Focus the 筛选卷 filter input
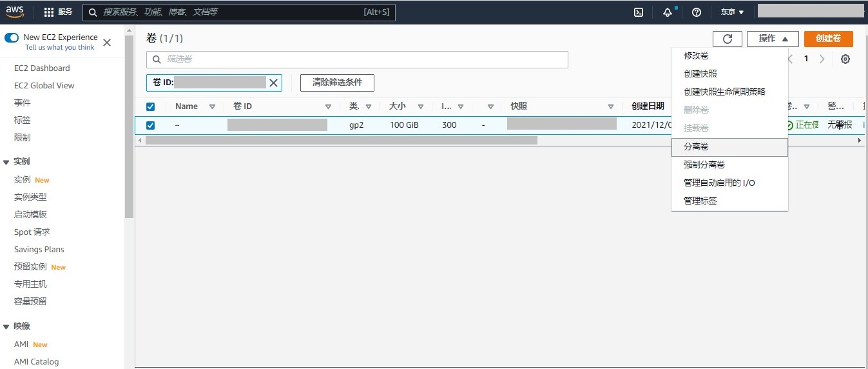Image resolution: width=868 pixels, height=369 pixels. (357, 59)
